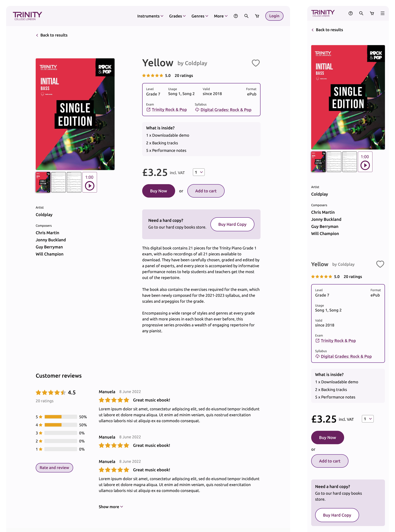The height and width of the screenshot is (532, 395).
Task: Click the mobile header search icon
Action: coord(361,13)
